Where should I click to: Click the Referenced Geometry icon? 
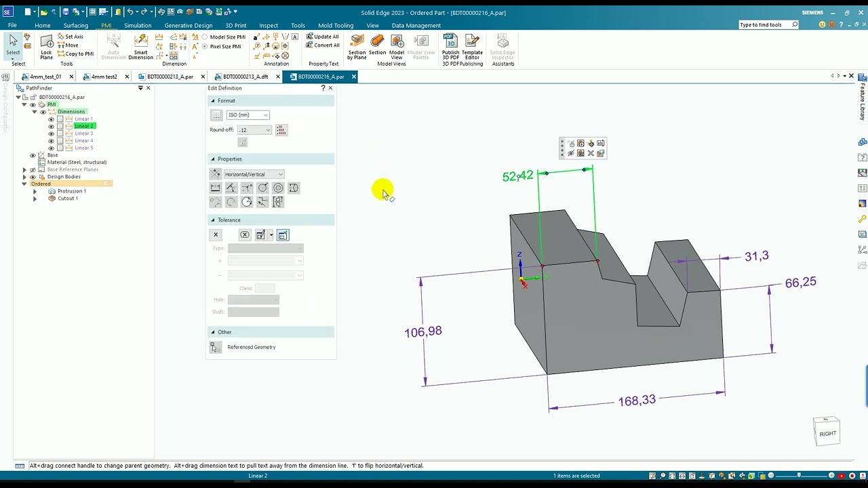click(215, 347)
